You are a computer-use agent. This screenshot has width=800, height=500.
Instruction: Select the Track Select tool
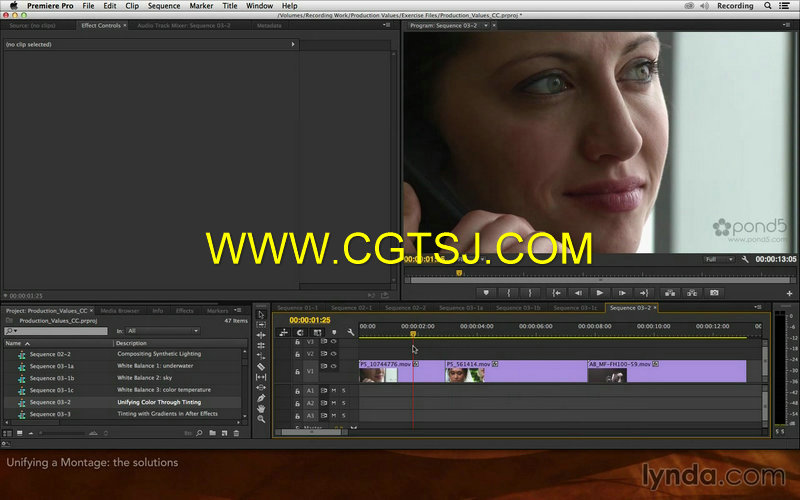point(261,324)
